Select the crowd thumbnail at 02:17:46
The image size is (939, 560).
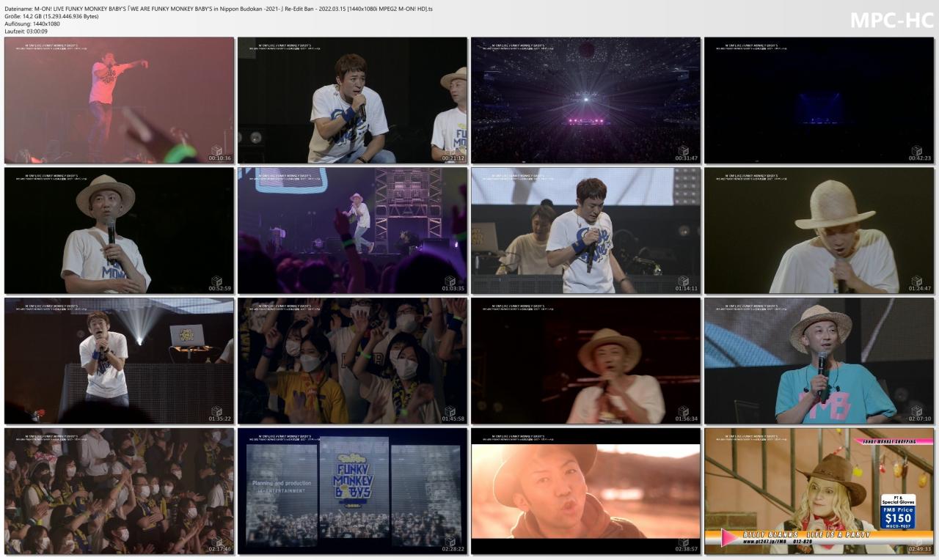point(119,491)
